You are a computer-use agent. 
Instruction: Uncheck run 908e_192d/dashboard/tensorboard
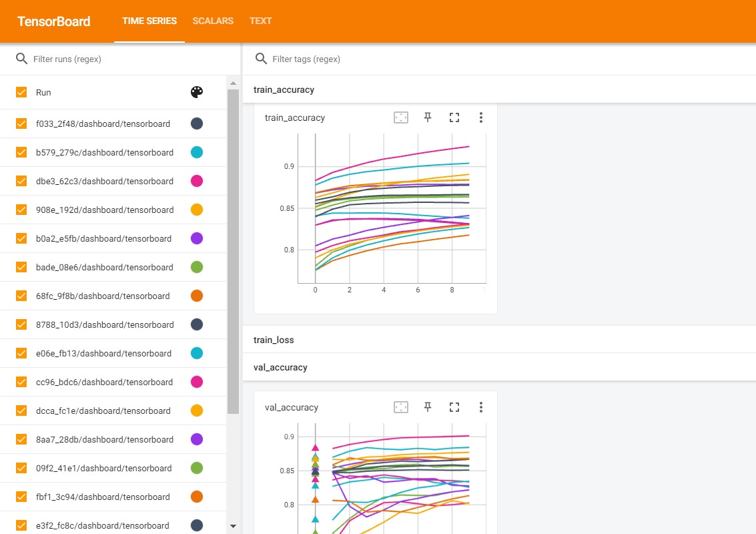point(21,210)
